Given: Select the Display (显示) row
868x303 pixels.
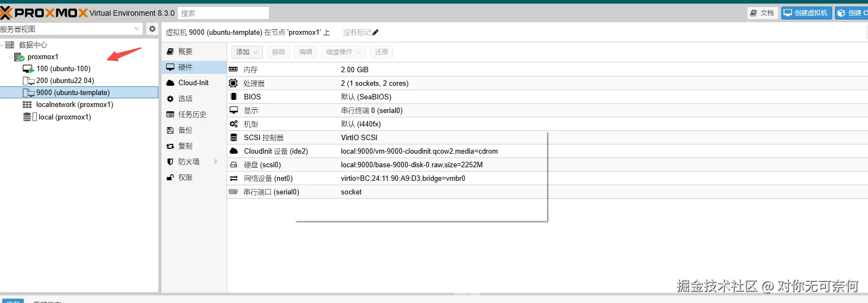Looking at the screenshot, I should tap(548, 110).
